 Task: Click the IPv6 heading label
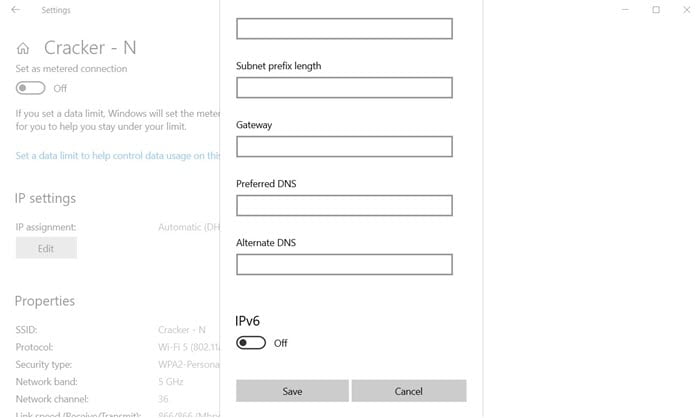point(247,321)
